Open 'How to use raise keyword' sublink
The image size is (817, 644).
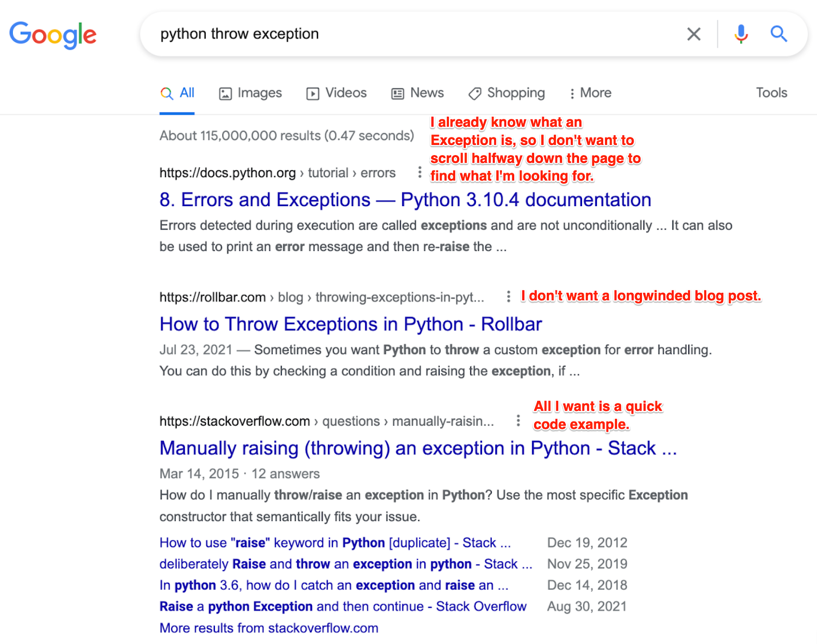335,542
